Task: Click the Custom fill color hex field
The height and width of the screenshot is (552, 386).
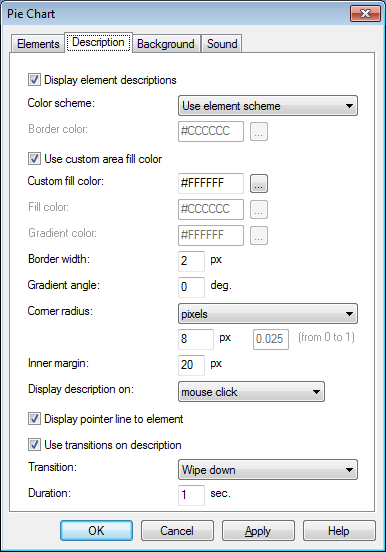Action: [211, 183]
